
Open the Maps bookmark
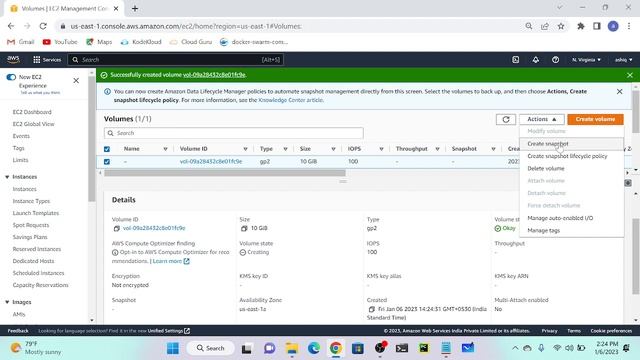99,42
